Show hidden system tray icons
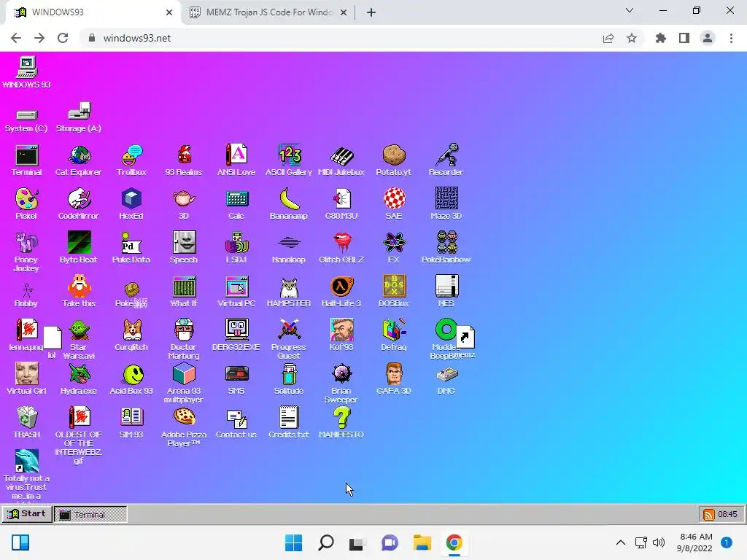 tap(620, 542)
